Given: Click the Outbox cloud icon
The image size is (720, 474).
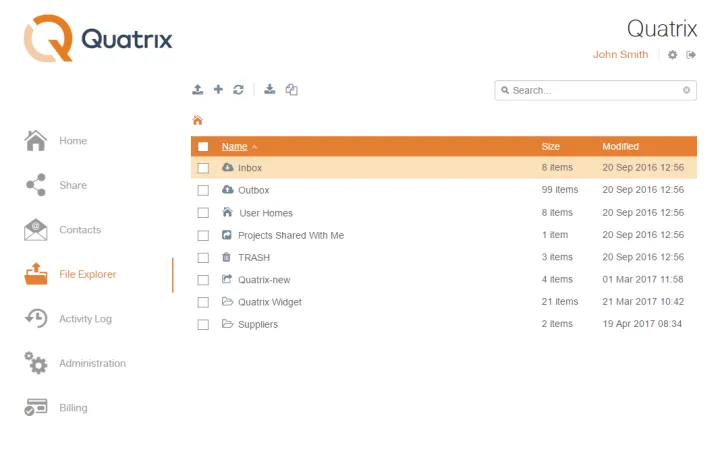Looking at the screenshot, I should tap(228, 189).
